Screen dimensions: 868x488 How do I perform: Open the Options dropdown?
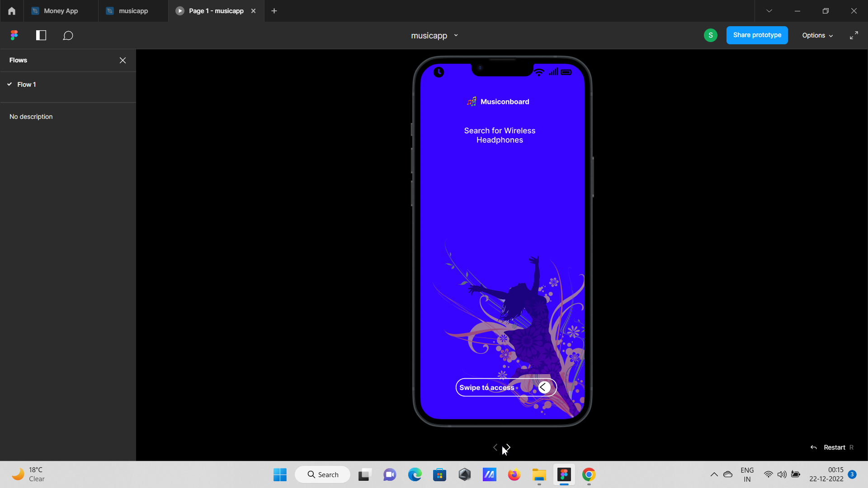pyautogui.click(x=817, y=35)
